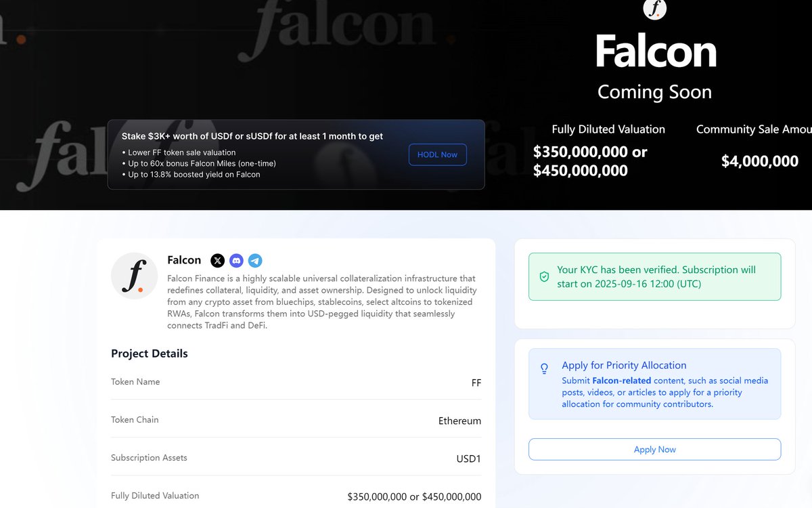
Task: Click the Apply Now button
Action: click(x=654, y=449)
